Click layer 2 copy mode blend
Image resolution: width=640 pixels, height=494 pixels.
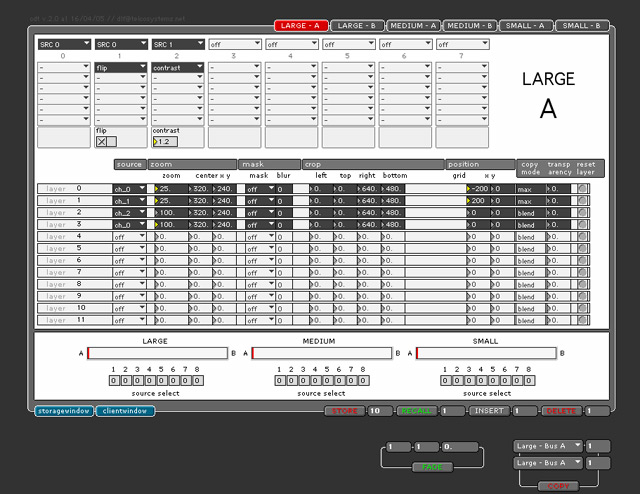pyautogui.click(x=531, y=212)
